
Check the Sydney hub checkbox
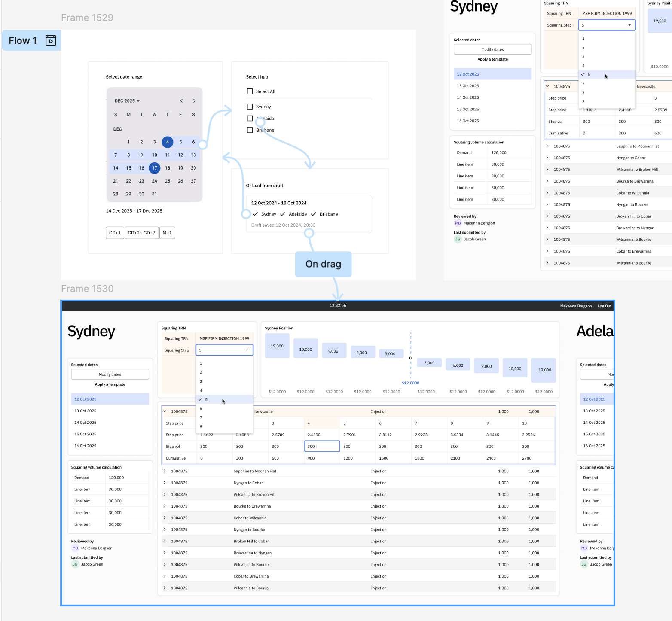(x=250, y=107)
